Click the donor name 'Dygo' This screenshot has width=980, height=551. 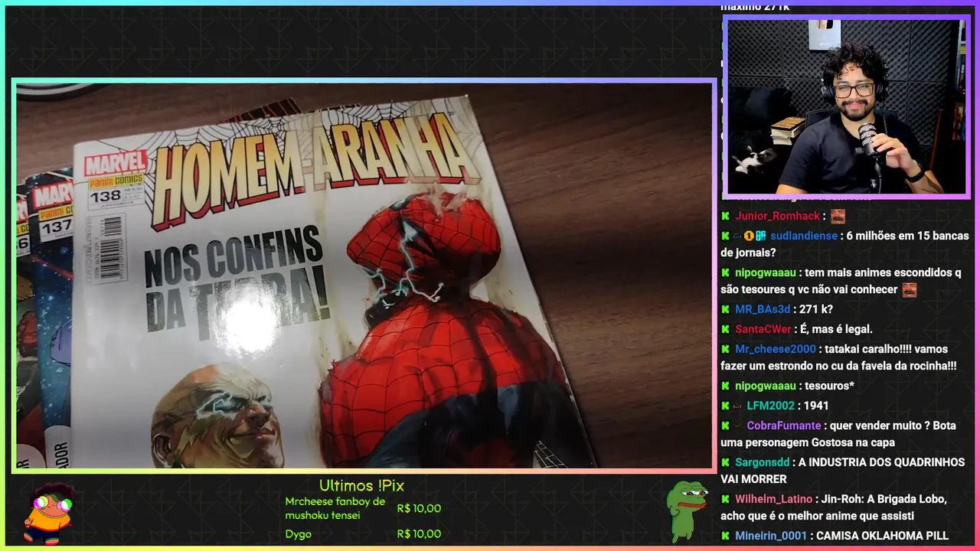tap(297, 534)
